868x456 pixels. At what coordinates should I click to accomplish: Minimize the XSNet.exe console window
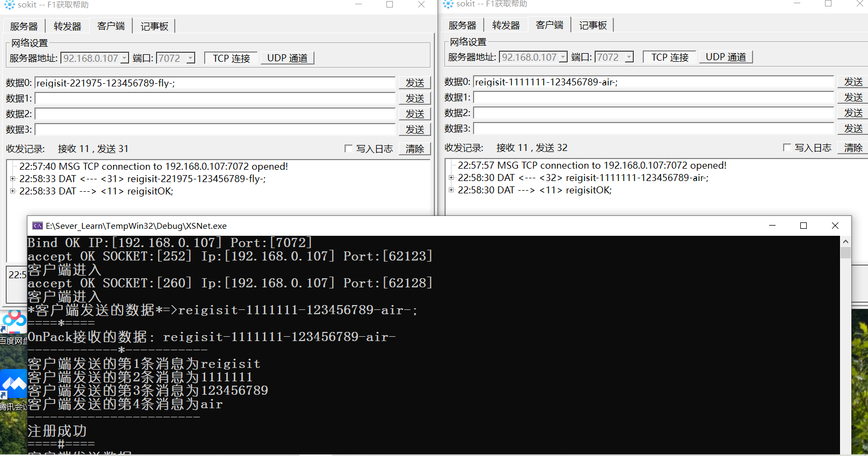pos(772,226)
